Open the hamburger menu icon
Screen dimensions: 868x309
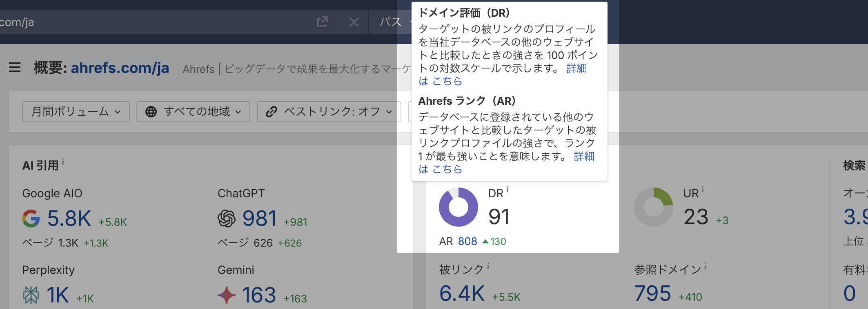coord(15,67)
